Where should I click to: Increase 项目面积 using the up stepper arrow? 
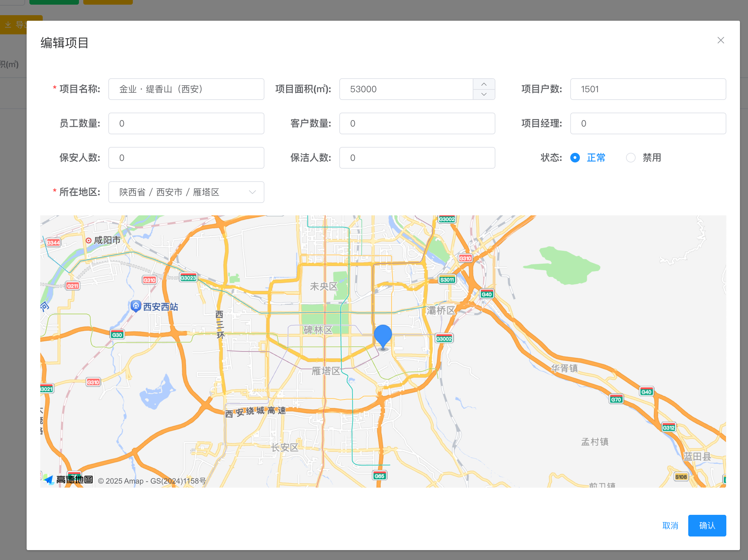click(x=484, y=84)
